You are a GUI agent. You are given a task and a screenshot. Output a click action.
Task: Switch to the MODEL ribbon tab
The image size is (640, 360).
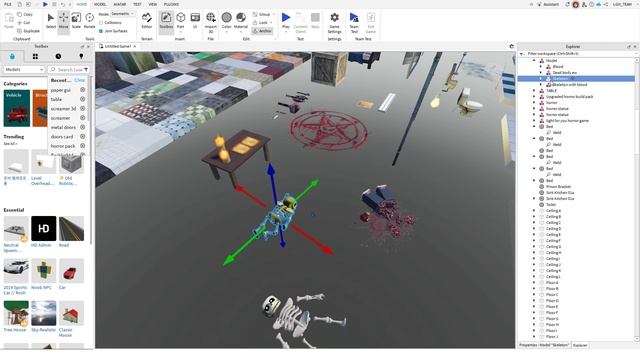(x=100, y=4)
